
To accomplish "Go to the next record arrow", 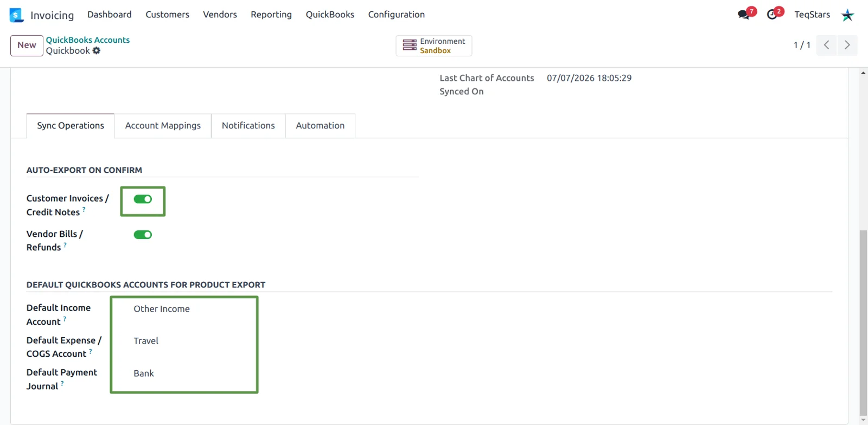I will pos(847,45).
